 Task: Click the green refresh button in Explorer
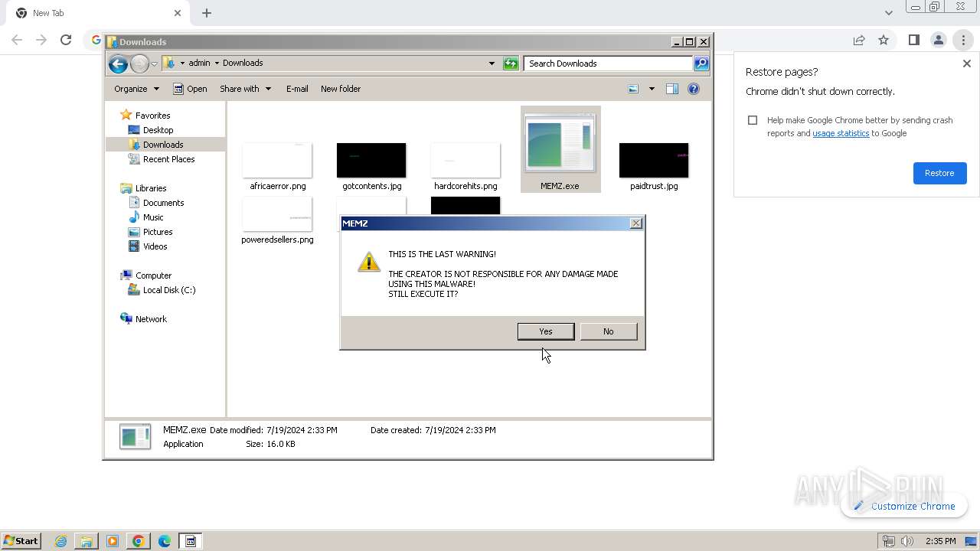click(511, 64)
